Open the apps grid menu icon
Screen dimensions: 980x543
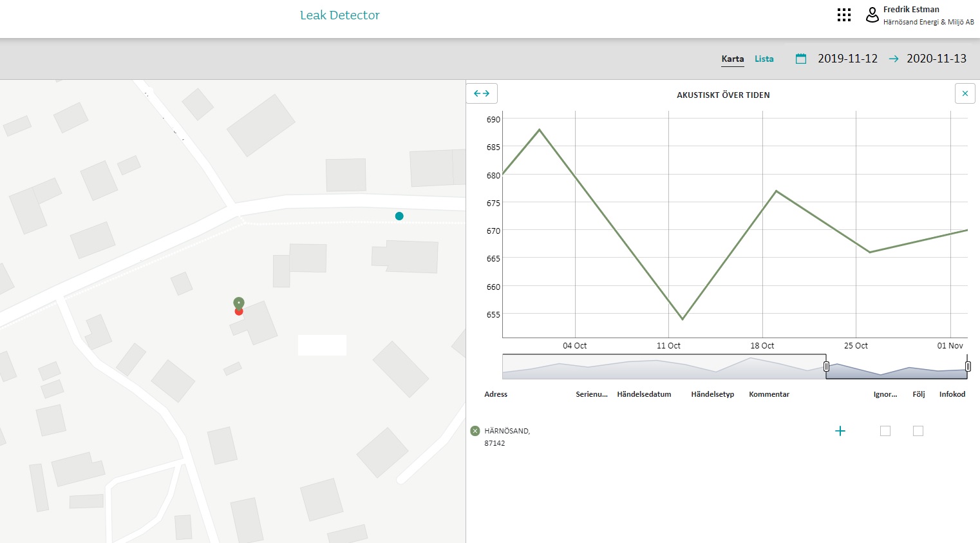click(x=843, y=15)
